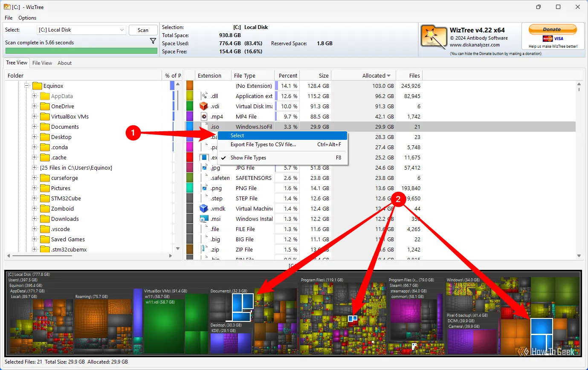Expand the Downloads folder tree node
The width and height of the screenshot is (588, 370).
click(35, 219)
